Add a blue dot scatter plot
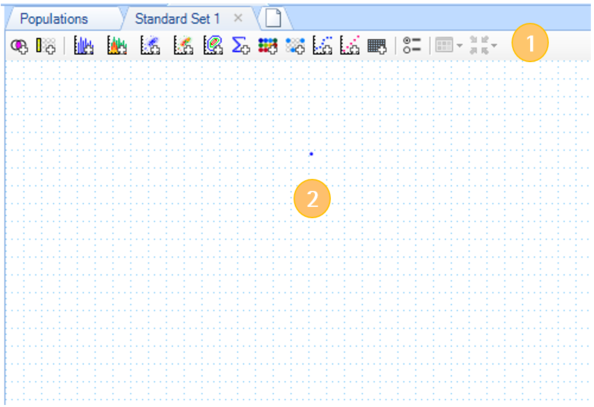Viewport: 594px width, 407px height. coord(150,45)
